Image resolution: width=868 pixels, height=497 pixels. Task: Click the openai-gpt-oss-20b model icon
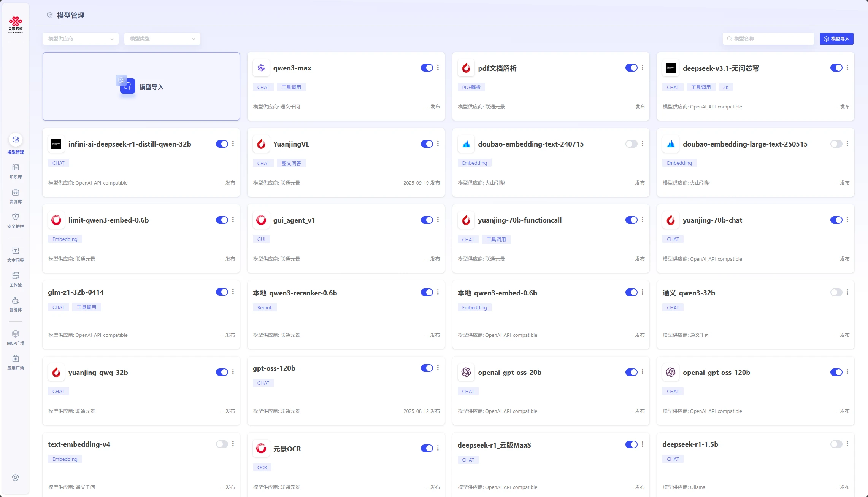(x=466, y=372)
